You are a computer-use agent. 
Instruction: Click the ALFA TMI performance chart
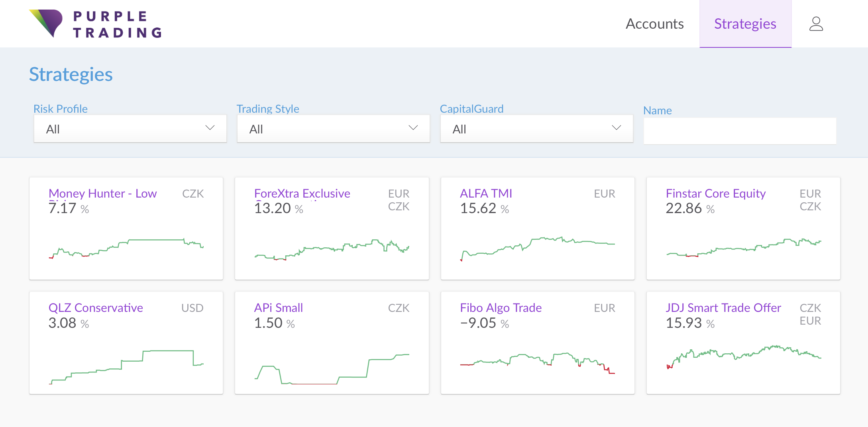click(x=537, y=249)
